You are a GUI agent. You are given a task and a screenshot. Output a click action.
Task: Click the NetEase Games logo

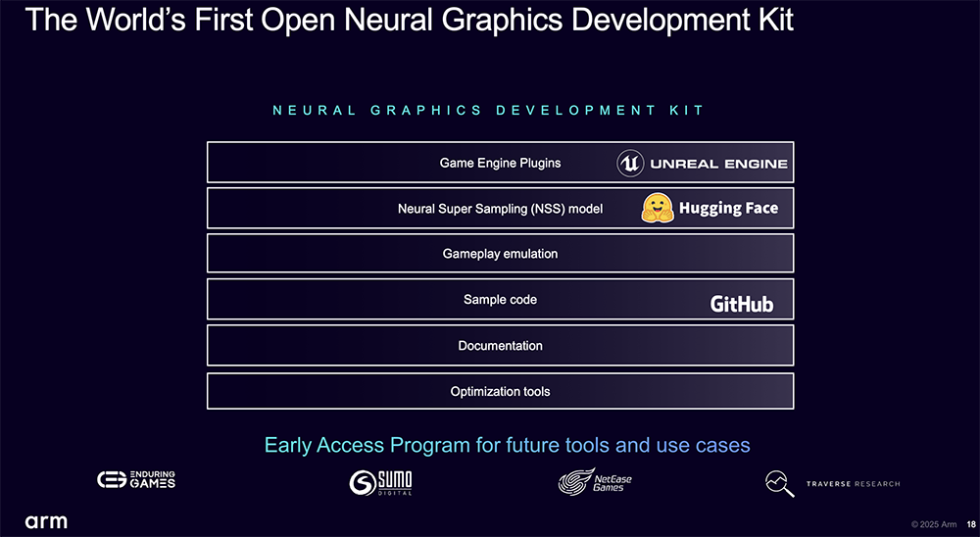coord(595,482)
